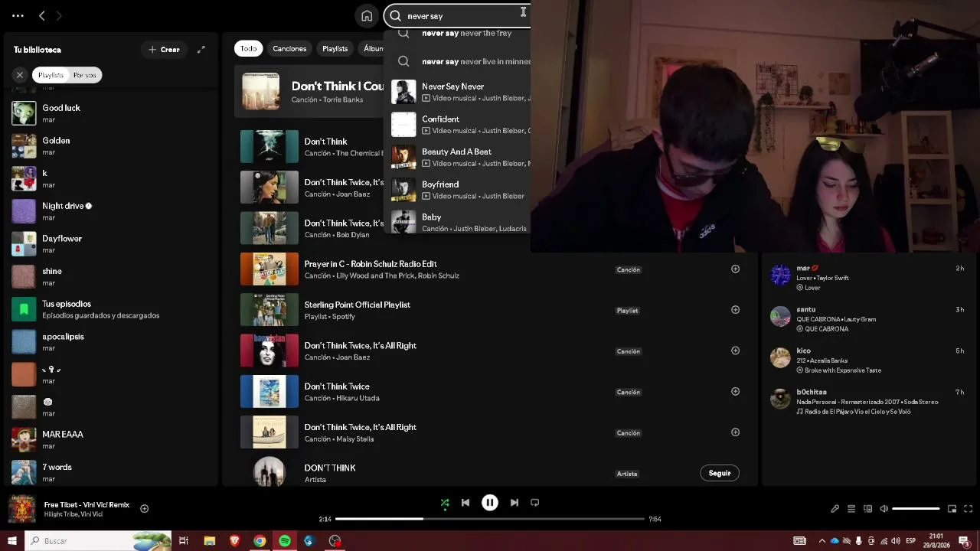This screenshot has width=980, height=551.
Task: Pause the current song
Action: 490,503
